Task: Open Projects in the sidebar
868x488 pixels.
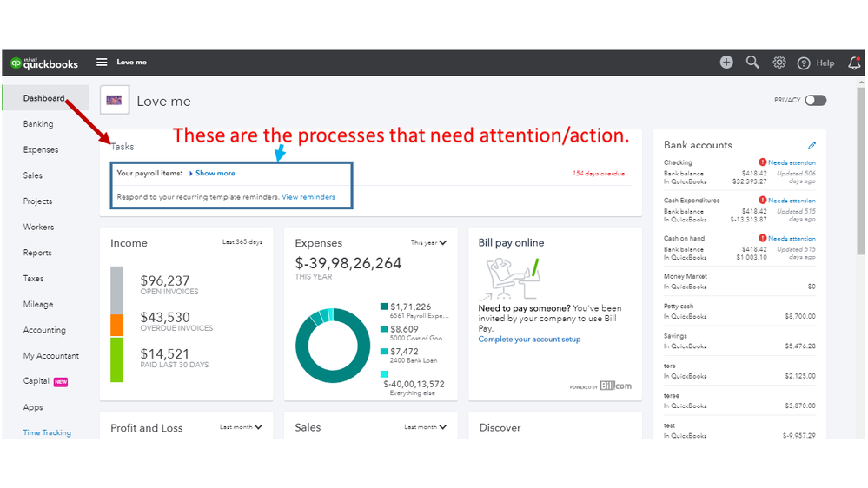Action: pos(37,201)
